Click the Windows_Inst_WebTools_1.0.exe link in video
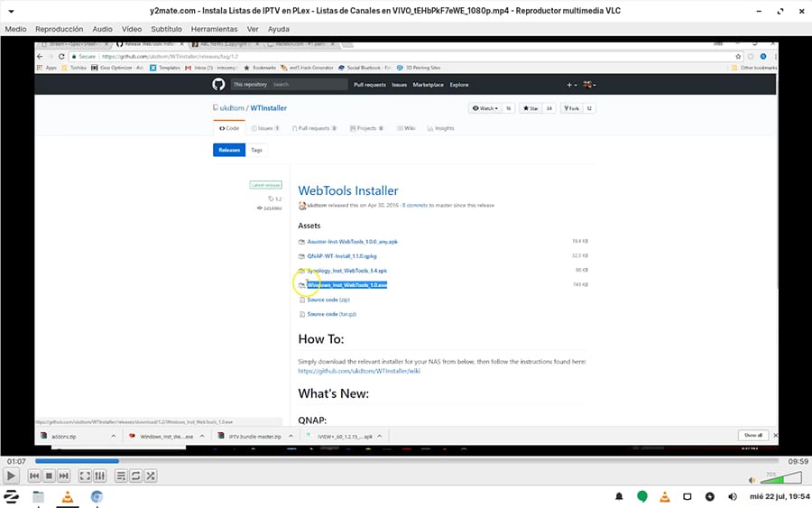The height and width of the screenshot is (508, 812). coord(347,285)
